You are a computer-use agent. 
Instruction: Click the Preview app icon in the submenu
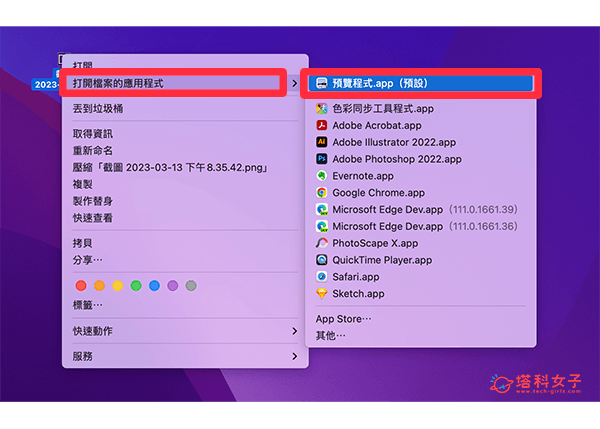(322, 83)
